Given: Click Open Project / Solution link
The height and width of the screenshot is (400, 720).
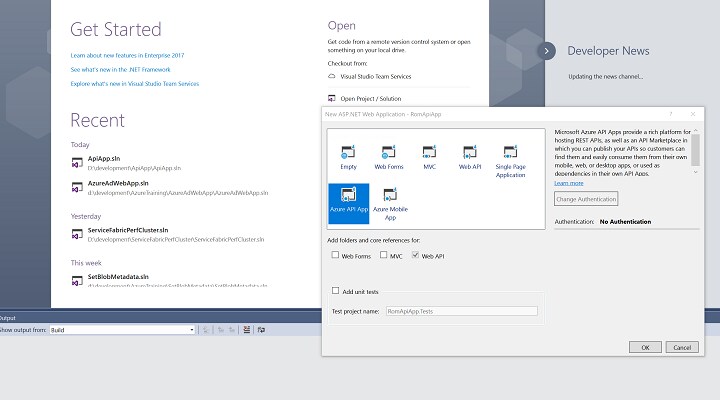Looking at the screenshot, I should coord(371,99).
